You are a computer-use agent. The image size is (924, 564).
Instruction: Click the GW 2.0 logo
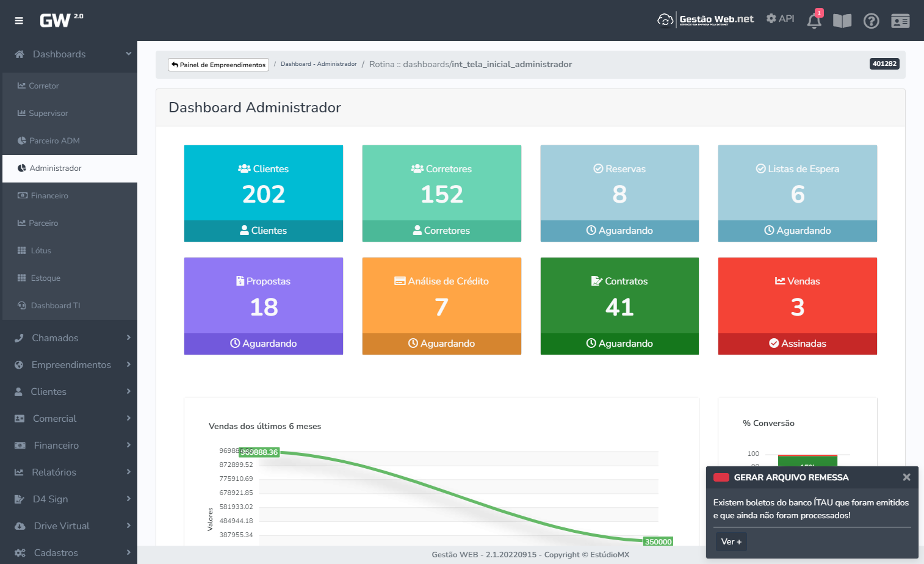pos(61,20)
